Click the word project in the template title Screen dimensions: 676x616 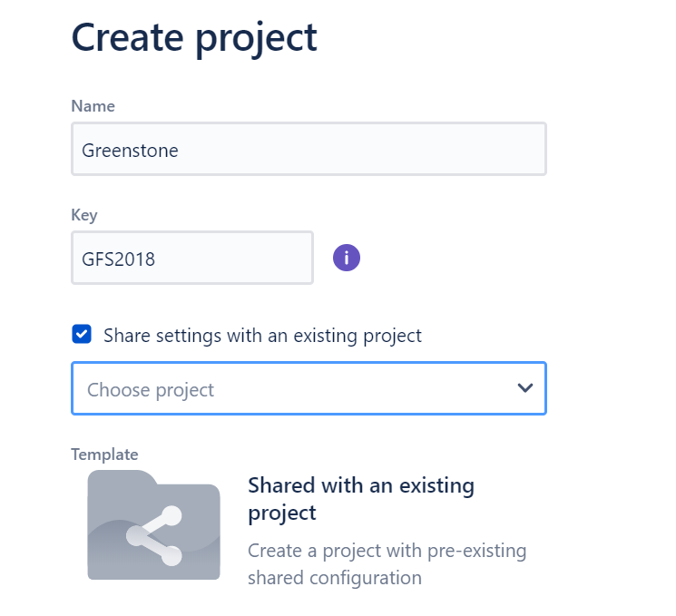pos(282,513)
